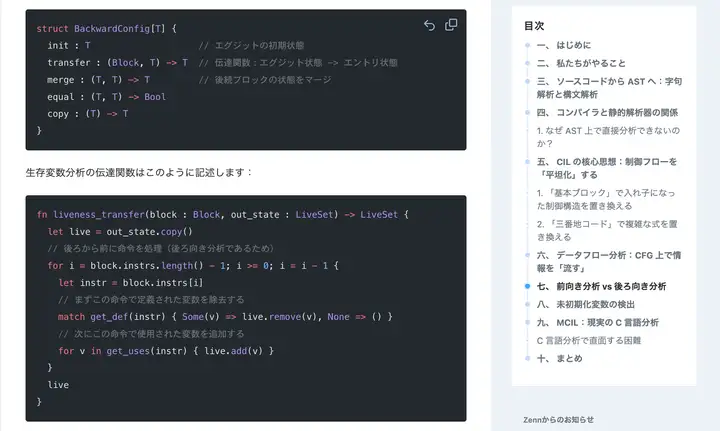
Task: Click comment まずこの命令で定義された変数を除去する
Action: (x=151, y=300)
